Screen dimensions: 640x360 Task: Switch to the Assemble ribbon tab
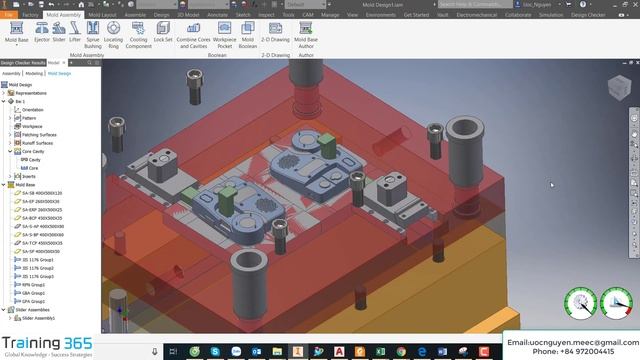pyautogui.click(x=135, y=15)
